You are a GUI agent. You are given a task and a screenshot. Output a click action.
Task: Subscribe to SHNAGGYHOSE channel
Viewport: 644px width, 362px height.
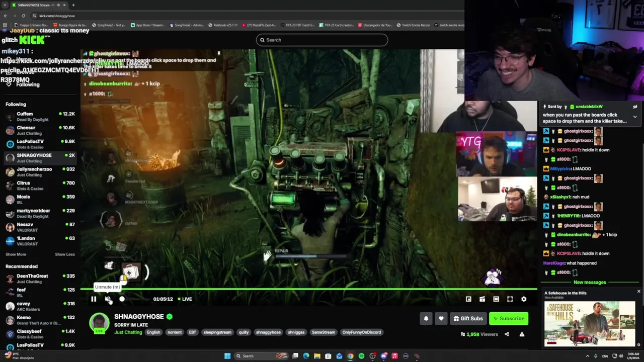[509, 318]
